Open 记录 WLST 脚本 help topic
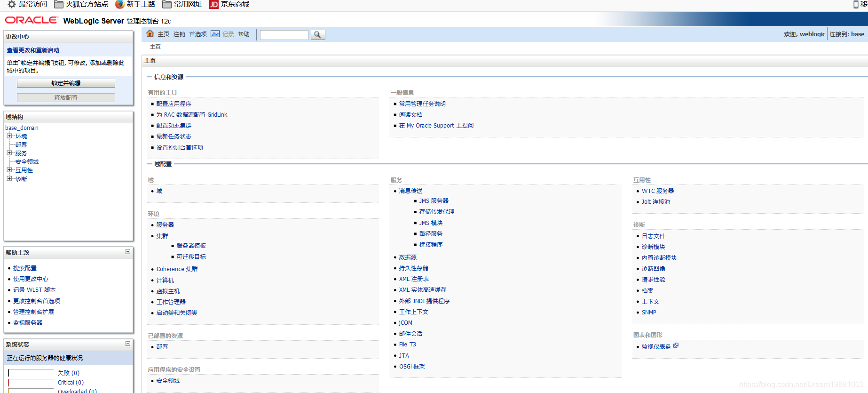868x393 pixels. click(x=34, y=289)
